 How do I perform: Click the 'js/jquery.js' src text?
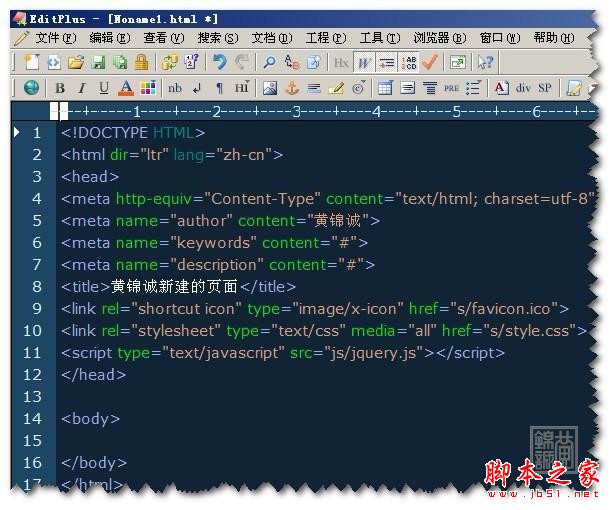click(373, 353)
